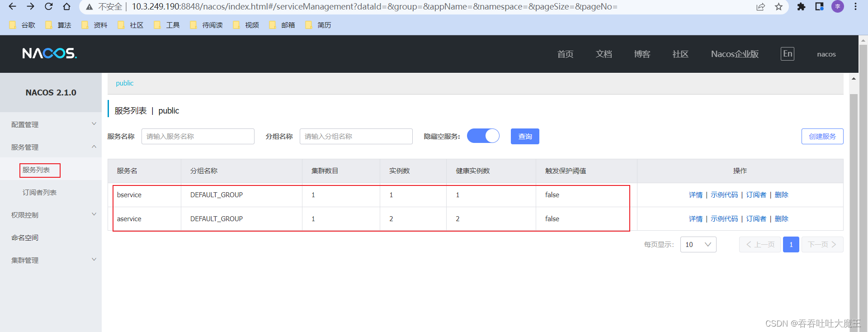The height and width of the screenshot is (332, 868).
Task: Click the share page icon
Action: 760,7
